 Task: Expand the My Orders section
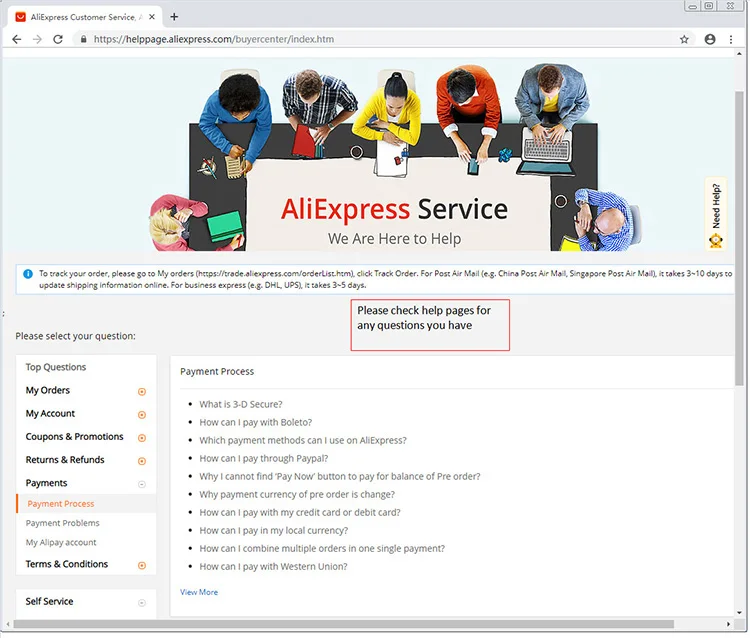point(142,392)
